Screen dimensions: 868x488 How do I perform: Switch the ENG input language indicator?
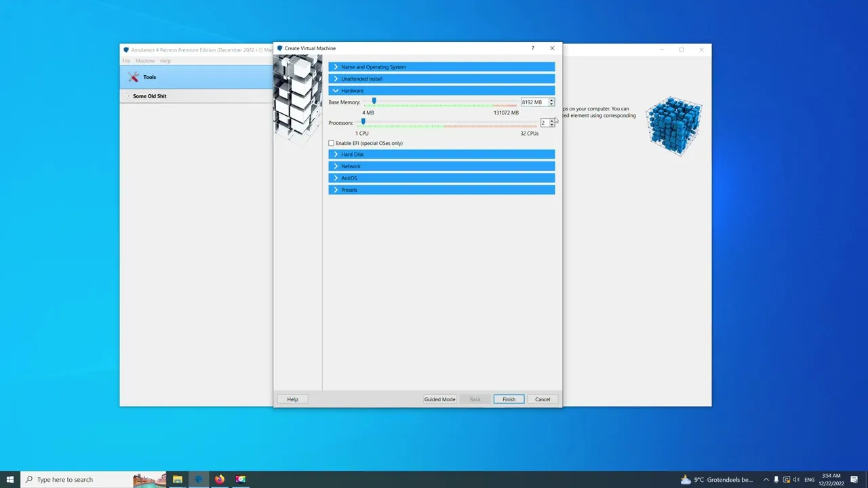tap(809, 479)
